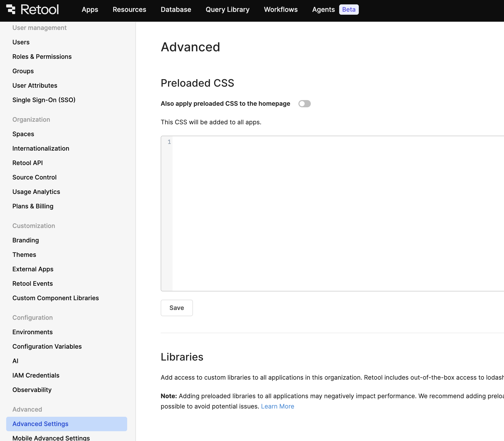Open Custom Component Libraries page

[x=55, y=298]
